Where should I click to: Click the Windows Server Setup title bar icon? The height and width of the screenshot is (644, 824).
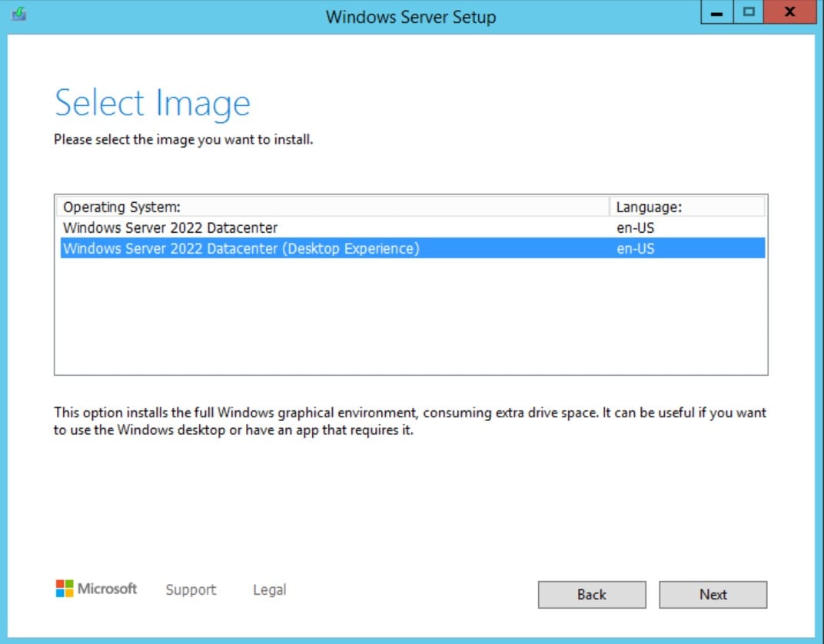click(x=19, y=14)
